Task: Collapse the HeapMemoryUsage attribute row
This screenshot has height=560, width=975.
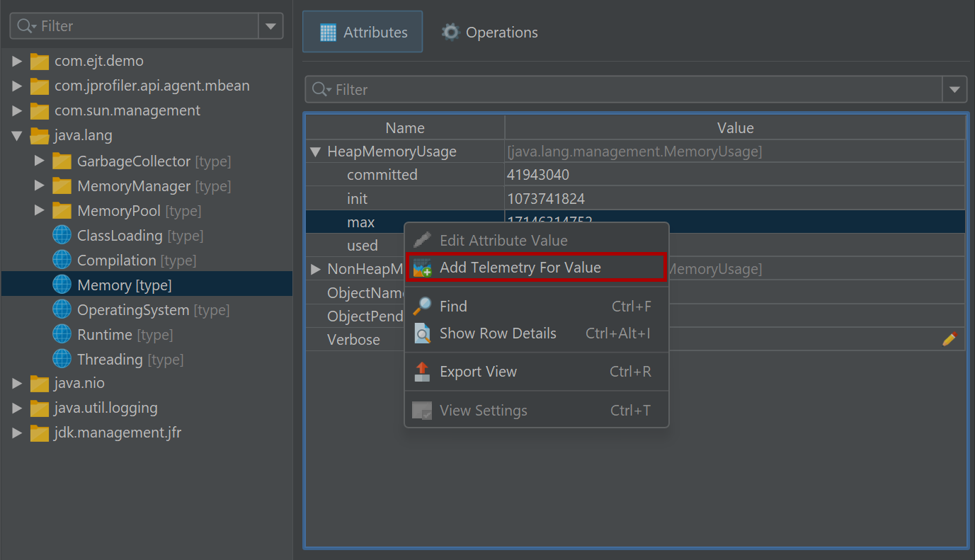Action: point(316,152)
